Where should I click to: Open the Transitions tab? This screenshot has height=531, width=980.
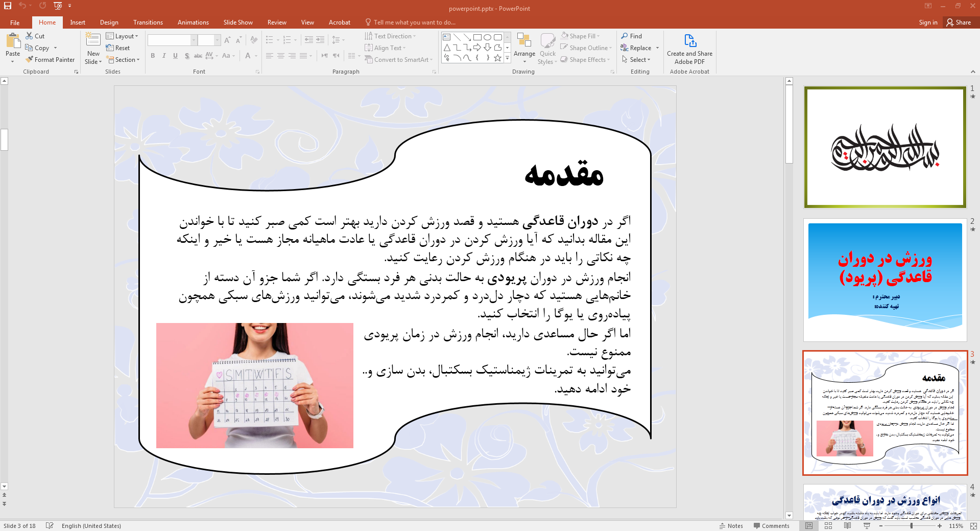tap(148, 22)
